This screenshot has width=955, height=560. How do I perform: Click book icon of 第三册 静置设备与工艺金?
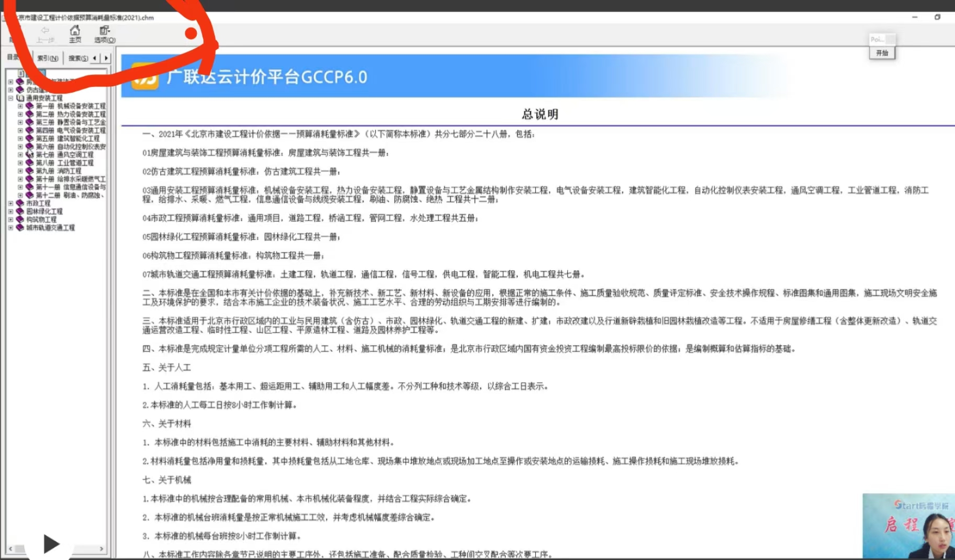(x=30, y=122)
